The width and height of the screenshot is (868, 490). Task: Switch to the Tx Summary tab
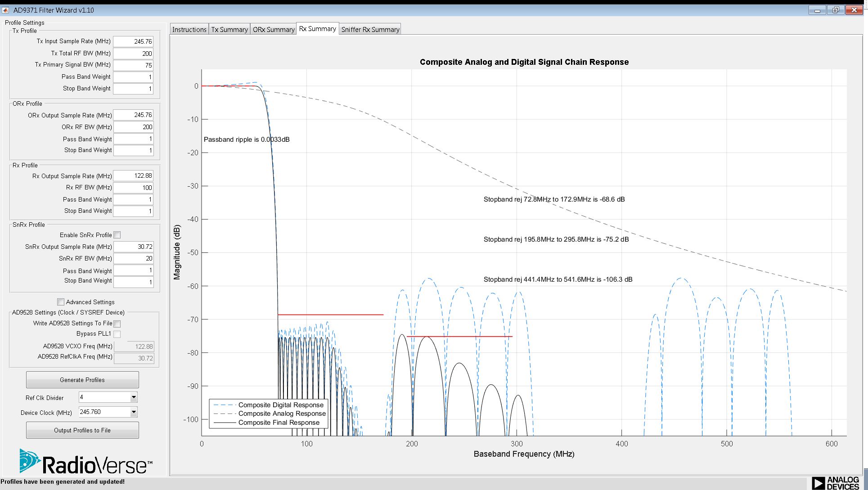(229, 30)
